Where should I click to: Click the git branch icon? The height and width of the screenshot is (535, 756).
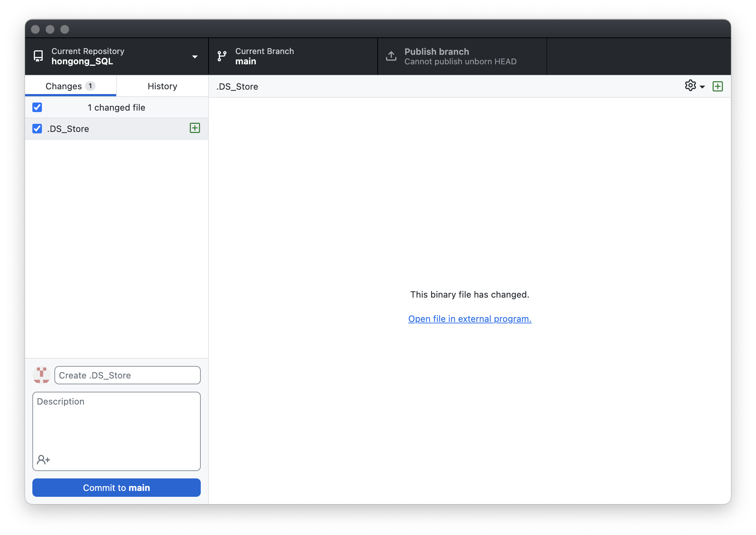(222, 56)
